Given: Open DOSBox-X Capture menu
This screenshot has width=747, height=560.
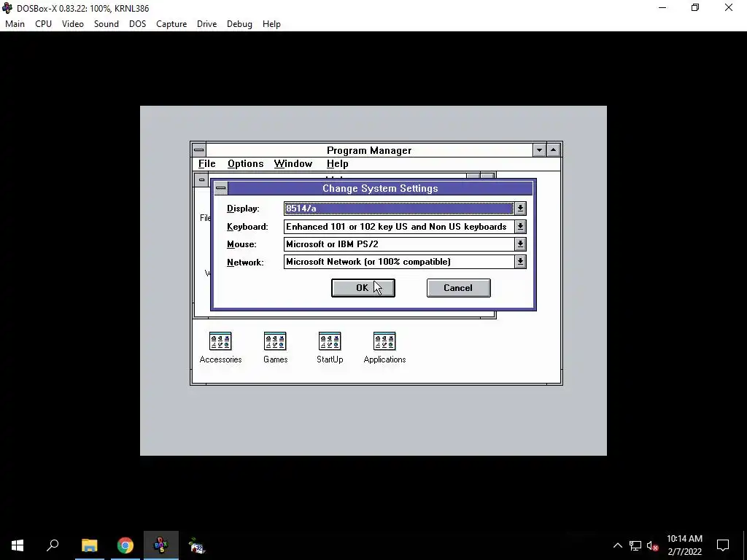Looking at the screenshot, I should pyautogui.click(x=171, y=24).
